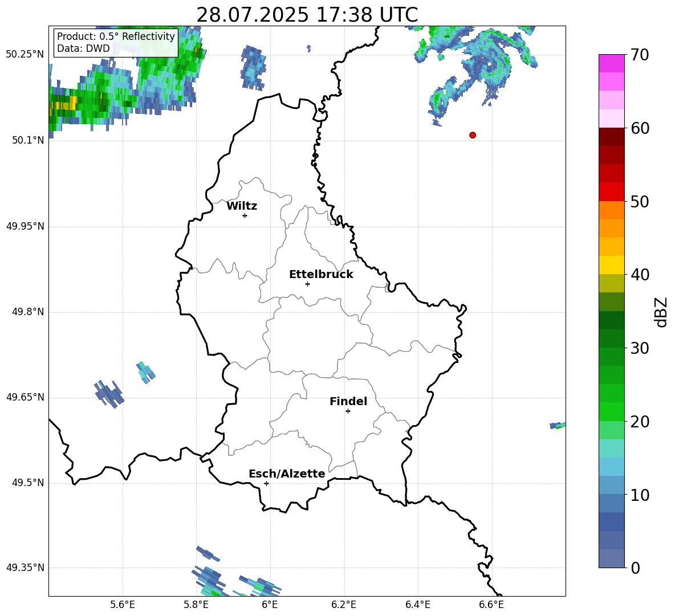Screen dimensions: 675x616
Task: Click the Ettelbruck city label
Action: pos(321,275)
